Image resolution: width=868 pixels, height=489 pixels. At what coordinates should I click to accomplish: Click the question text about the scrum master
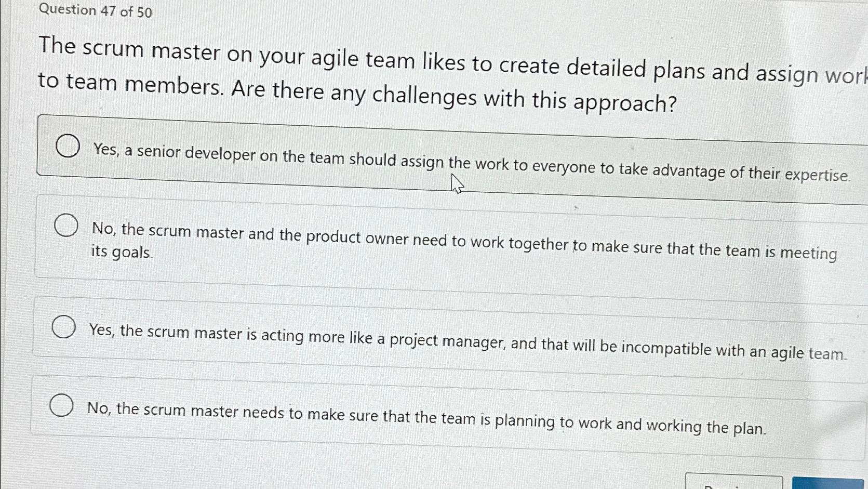pyautogui.click(x=358, y=73)
